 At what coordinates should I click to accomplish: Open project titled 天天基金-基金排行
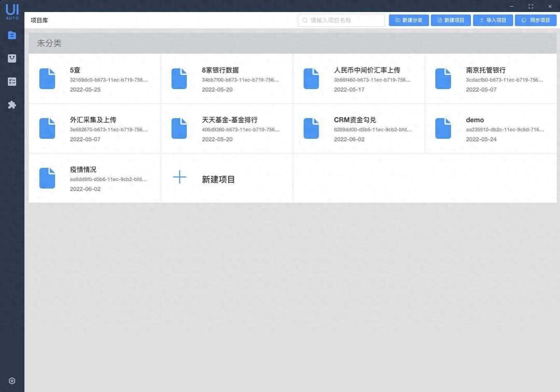230,120
